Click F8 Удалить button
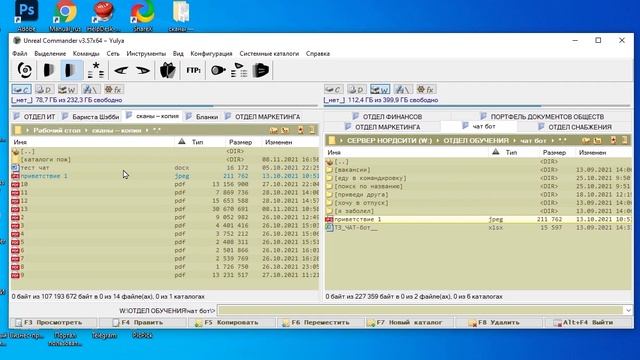The image size is (640, 360). tap(499, 322)
